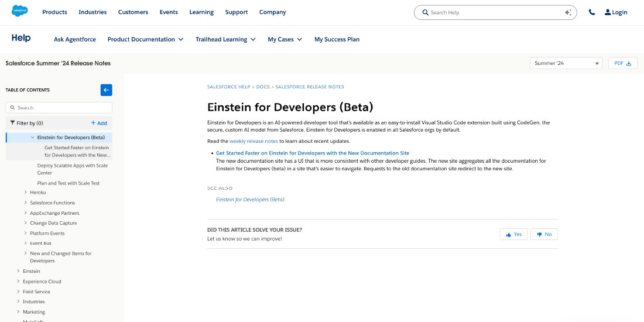Open the weekly release notes link
This screenshot has width=644, height=322.
pos(253,141)
